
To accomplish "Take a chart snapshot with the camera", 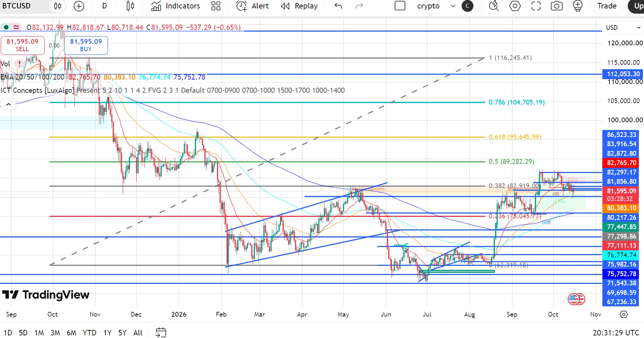I will click(557, 6).
